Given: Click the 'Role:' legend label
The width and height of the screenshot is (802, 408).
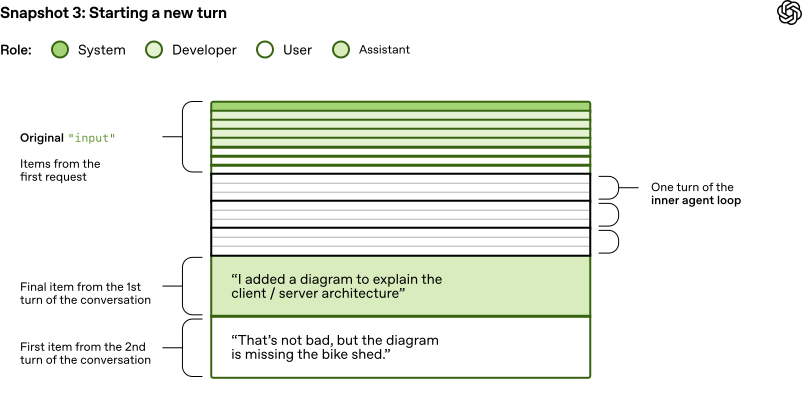Looking at the screenshot, I should 20,49.
